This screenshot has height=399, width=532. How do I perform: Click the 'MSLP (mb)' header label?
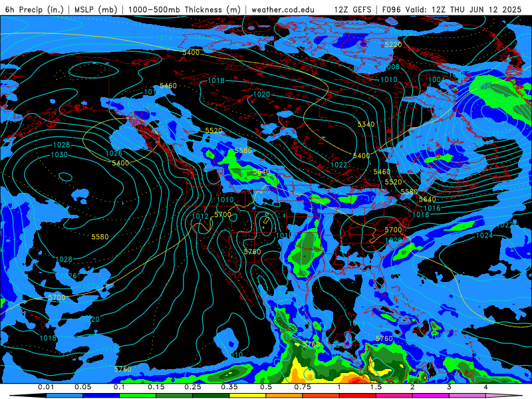pos(96,9)
